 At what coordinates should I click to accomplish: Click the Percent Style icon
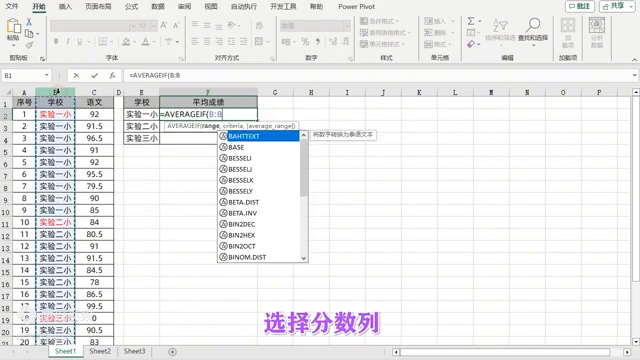(305, 42)
